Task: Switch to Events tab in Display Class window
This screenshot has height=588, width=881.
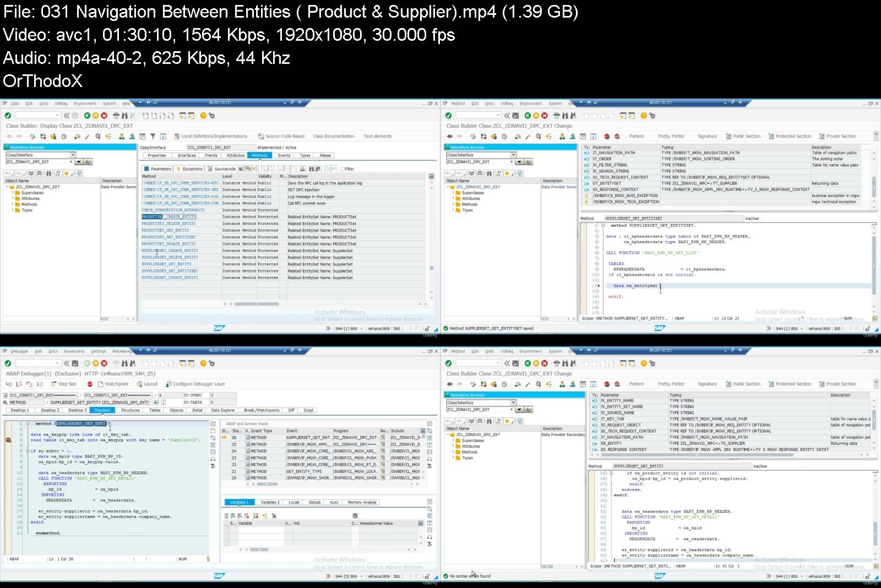Action: coord(284,155)
